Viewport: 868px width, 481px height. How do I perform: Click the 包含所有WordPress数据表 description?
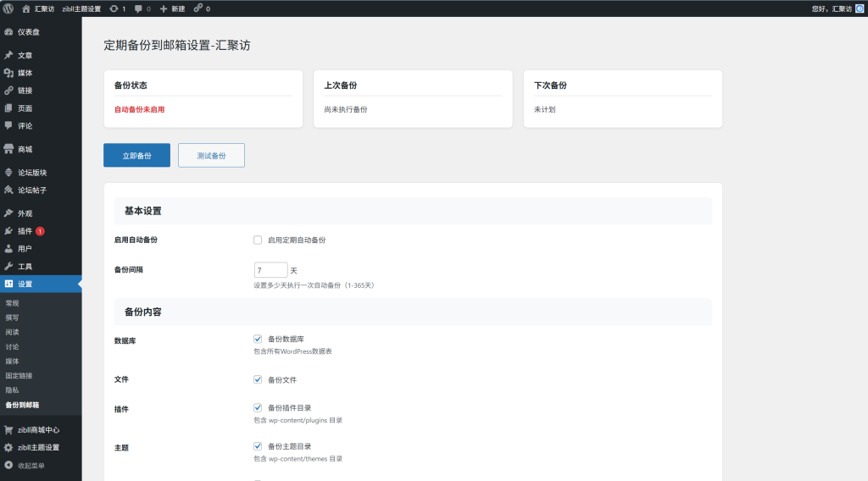coord(292,351)
